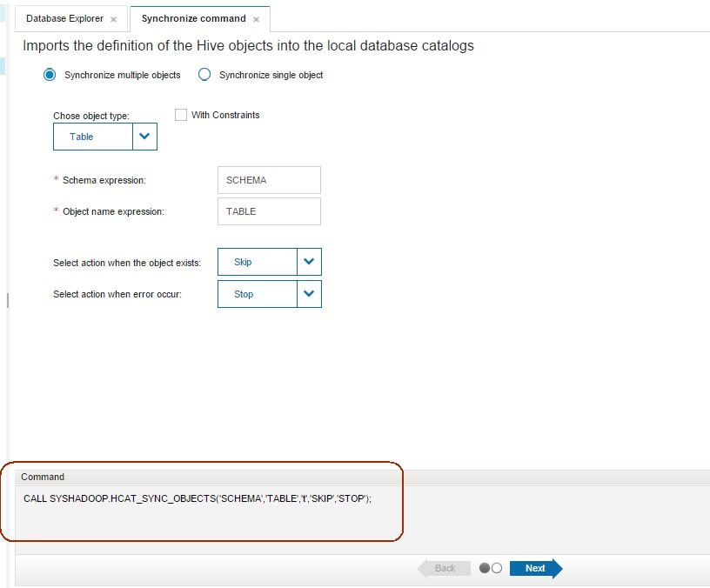The image size is (710, 588).
Task: Click the Schema expression input field
Action: 269,180
